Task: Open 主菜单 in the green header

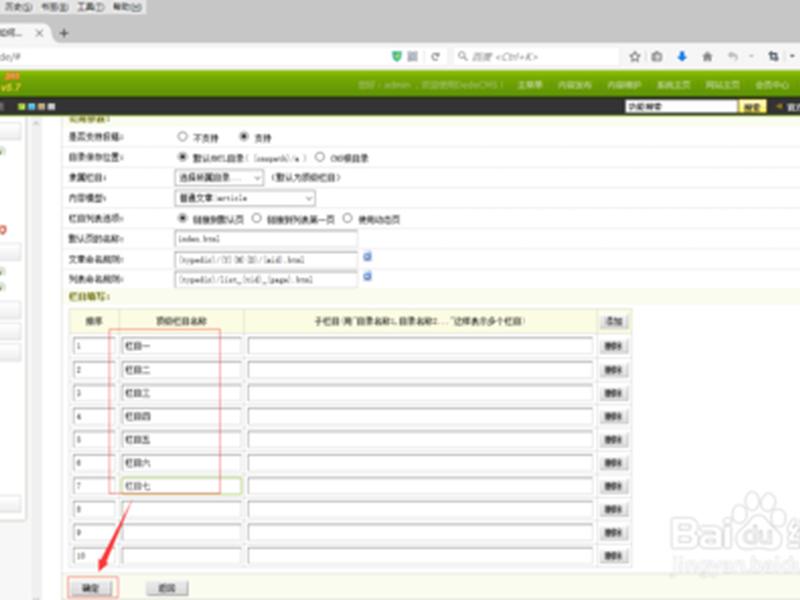Action: 530,85
